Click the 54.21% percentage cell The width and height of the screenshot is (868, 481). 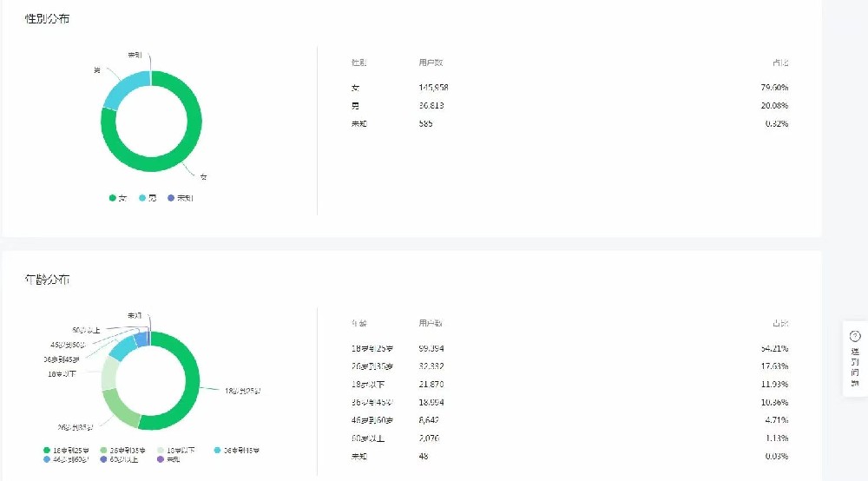(x=774, y=349)
